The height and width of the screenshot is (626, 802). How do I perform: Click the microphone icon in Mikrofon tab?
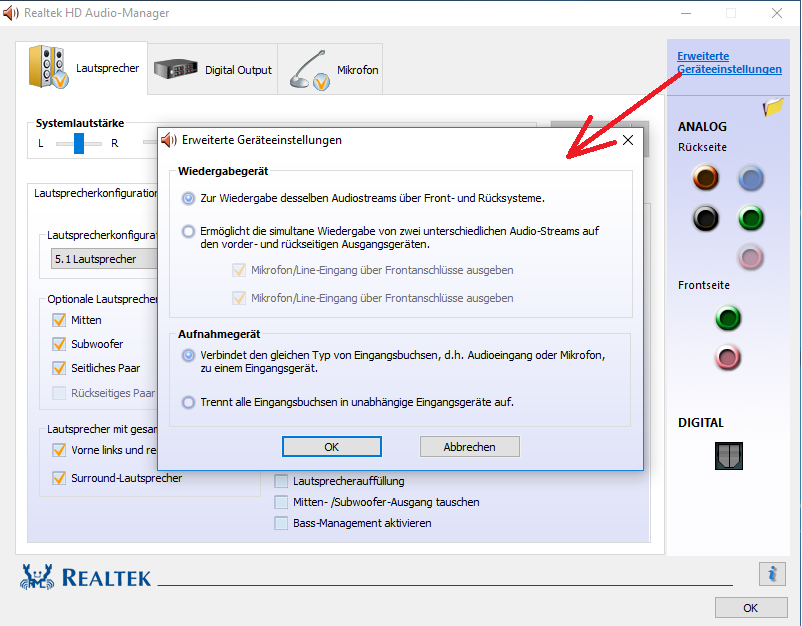click(309, 70)
